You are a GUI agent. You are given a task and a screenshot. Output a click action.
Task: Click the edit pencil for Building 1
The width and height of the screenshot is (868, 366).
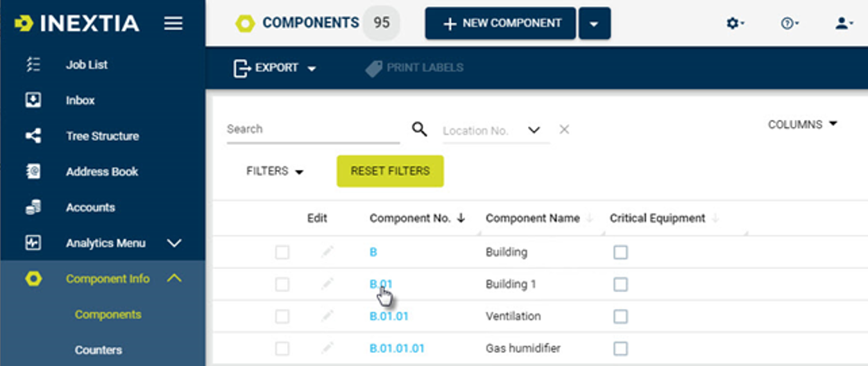pyautogui.click(x=327, y=284)
